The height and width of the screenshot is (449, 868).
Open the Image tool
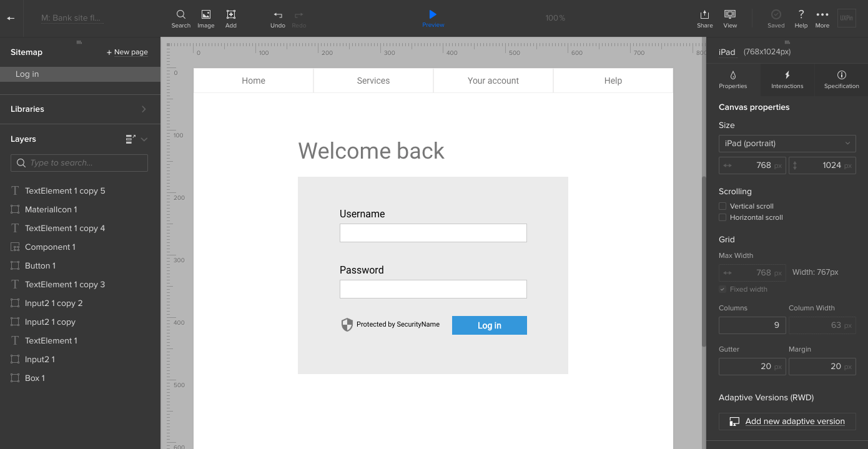205,19
